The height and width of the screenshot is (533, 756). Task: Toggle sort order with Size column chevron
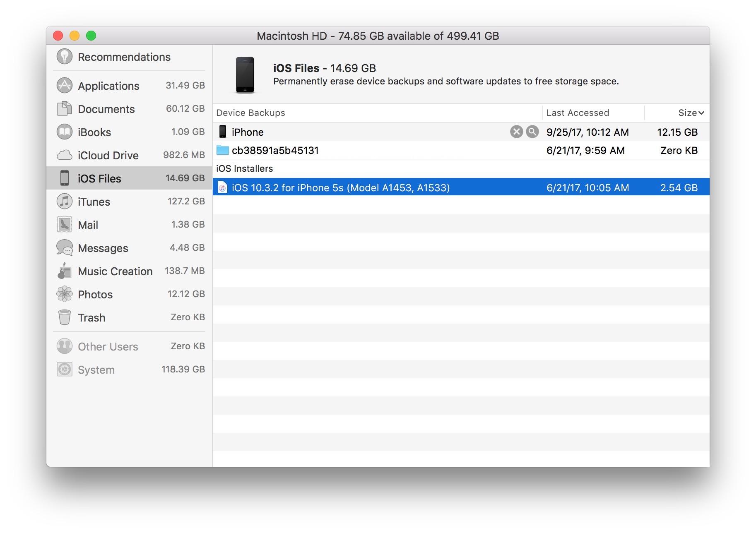tap(701, 113)
